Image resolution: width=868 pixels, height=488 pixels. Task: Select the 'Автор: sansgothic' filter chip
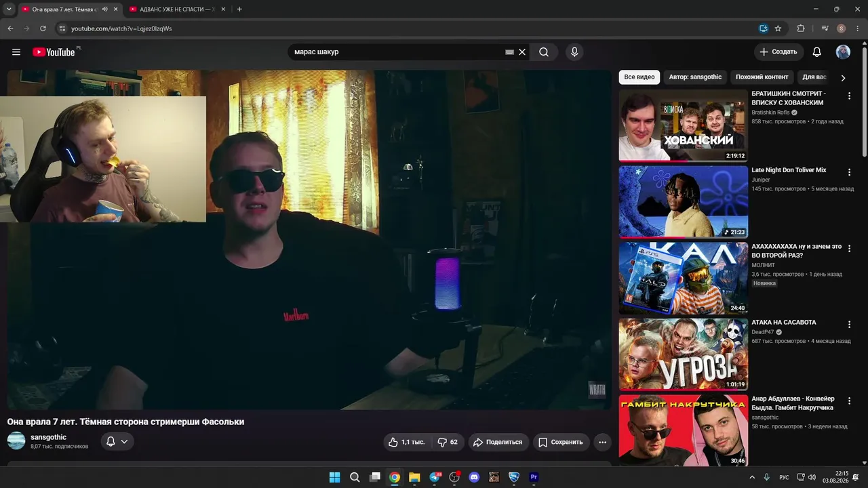point(695,77)
